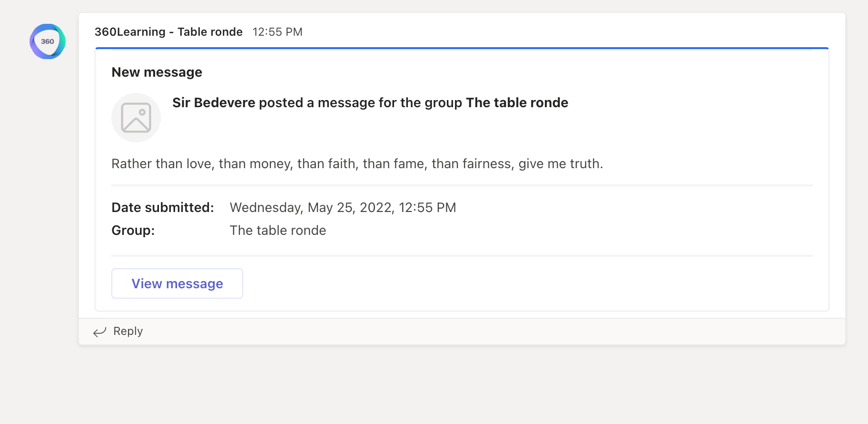Image resolution: width=868 pixels, height=424 pixels.
Task: Click the divider line above View message
Action: click(x=462, y=256)
